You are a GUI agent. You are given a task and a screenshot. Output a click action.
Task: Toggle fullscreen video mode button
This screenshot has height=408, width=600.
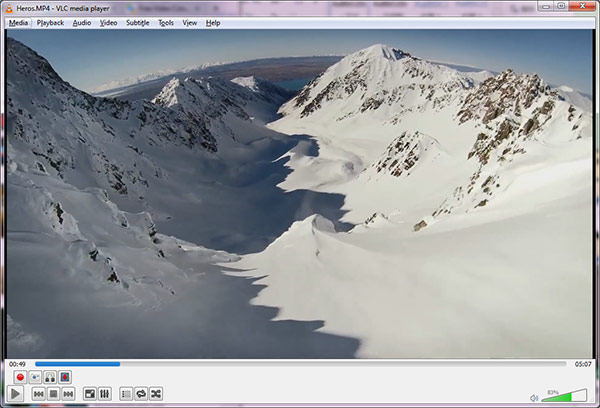(x=90, y=393)
